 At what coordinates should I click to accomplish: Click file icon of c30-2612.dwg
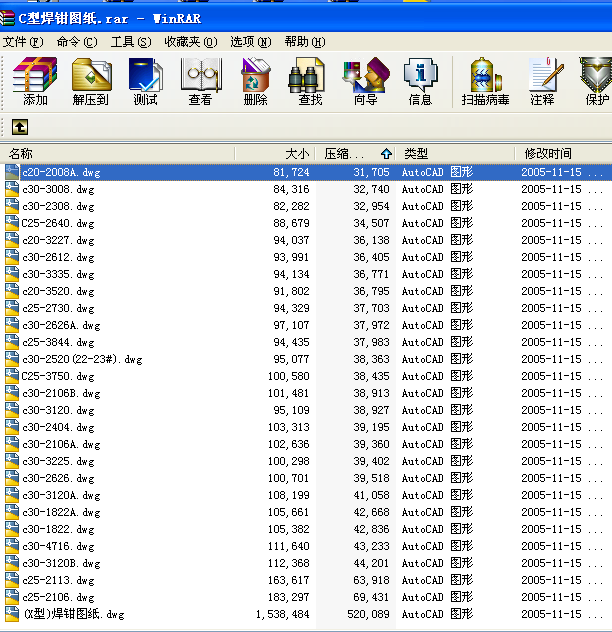(12, 257)
